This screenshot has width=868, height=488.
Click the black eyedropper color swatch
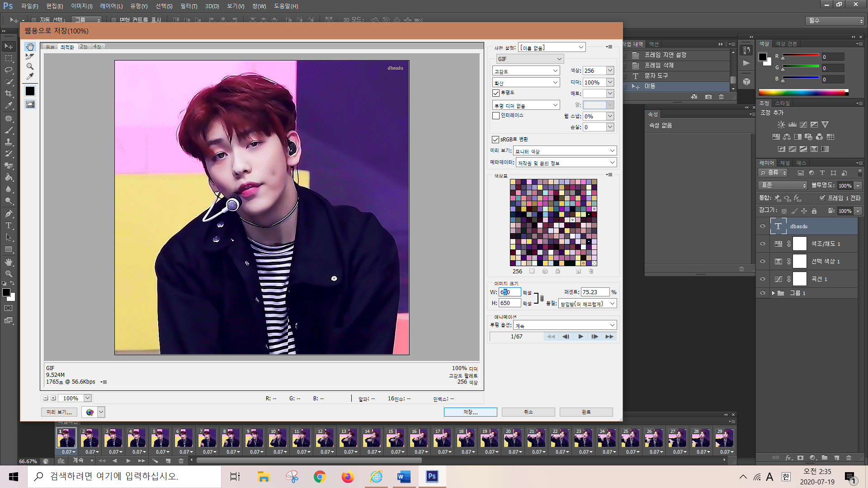tap(30, 91)
